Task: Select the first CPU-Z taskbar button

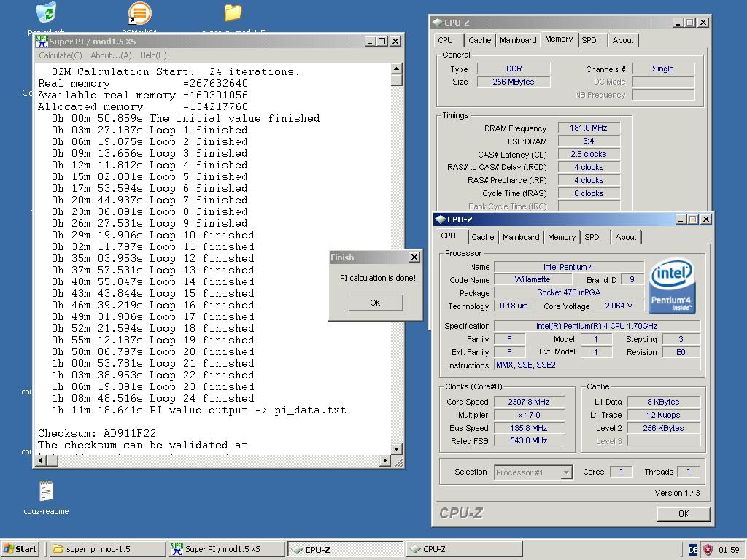Action: click(345, 549)
